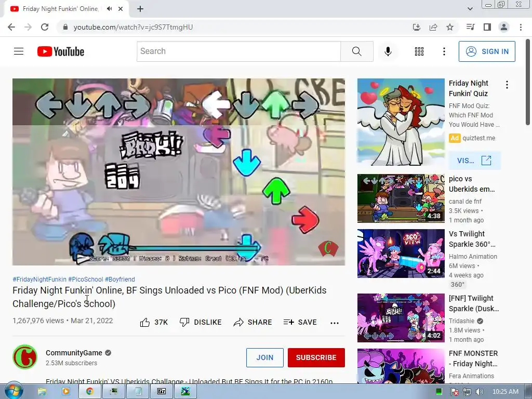532x399 pixels.
Task: Click the pico vs Uberkids title
Action: [472, 184]
